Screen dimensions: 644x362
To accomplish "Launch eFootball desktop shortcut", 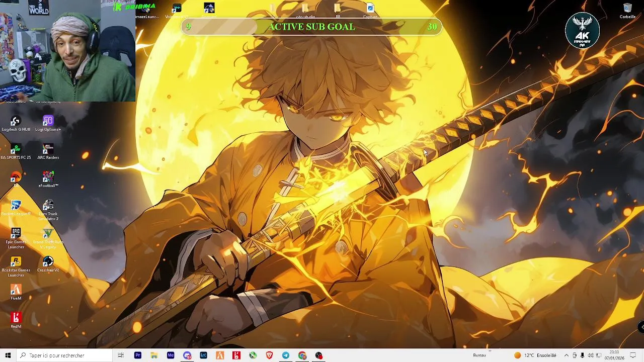I will point(48,180).
